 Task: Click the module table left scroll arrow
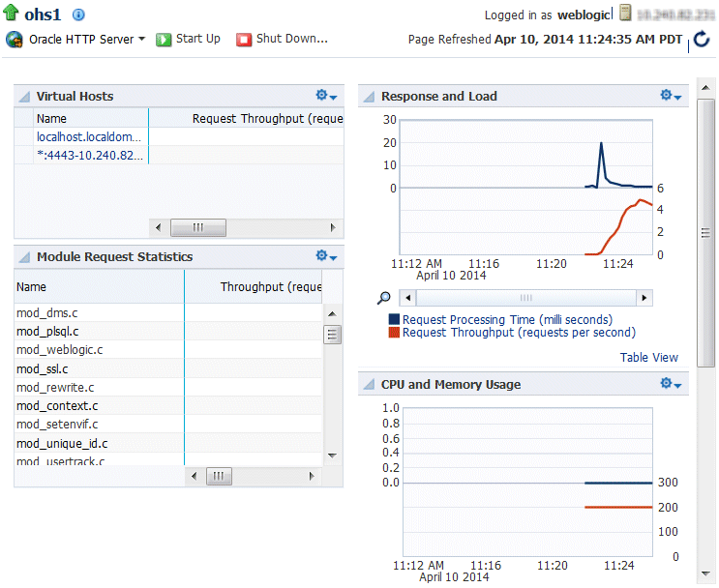pos(194,476)
